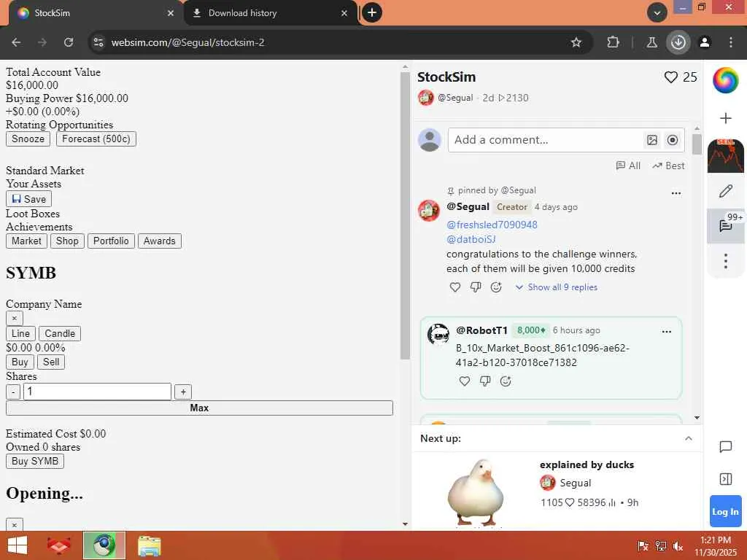The height and width of the screenshot is (560, 747).
Task: Switch chart to Candle view
Action: click(60, 333)
